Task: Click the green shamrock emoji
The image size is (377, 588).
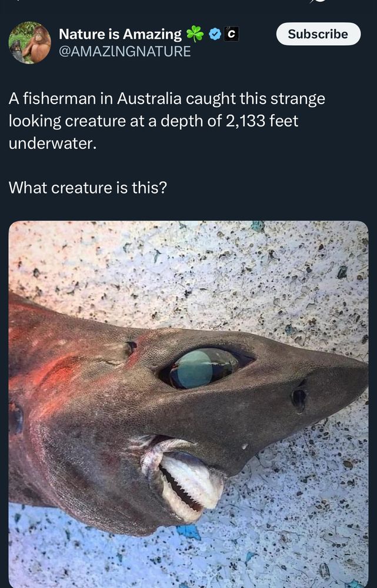Action: pyautogui.click(x=195, y=34)
